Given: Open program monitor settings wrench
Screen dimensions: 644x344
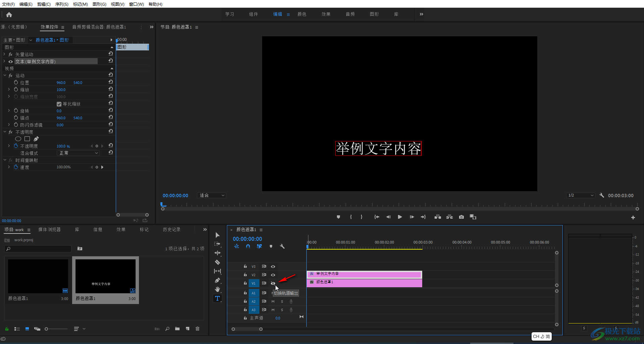Looking at the screenshot, I should tap(602, 195).
